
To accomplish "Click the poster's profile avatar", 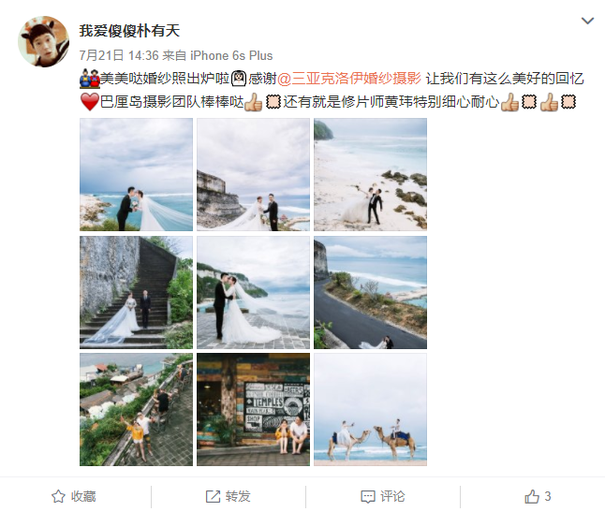I will 44,41.
